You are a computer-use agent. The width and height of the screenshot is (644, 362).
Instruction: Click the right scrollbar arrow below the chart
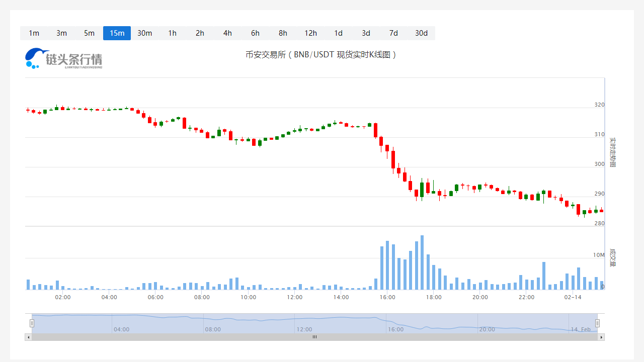(x=601, y=337)
